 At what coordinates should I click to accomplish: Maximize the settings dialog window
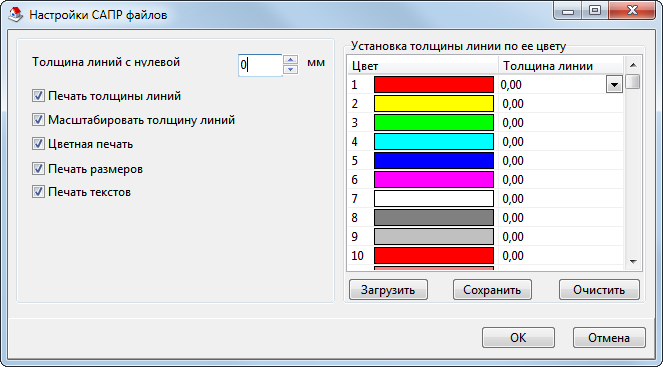(595, 10)
